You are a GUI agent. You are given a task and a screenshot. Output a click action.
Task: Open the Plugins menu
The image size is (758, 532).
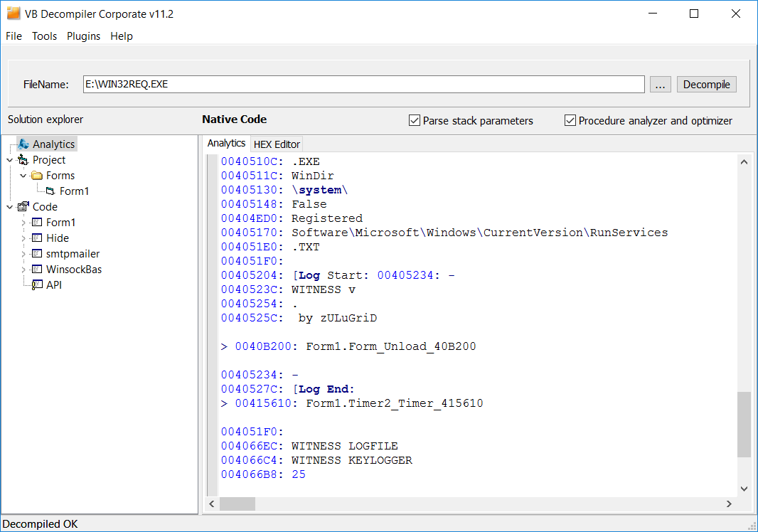click(x=84, y=36)
